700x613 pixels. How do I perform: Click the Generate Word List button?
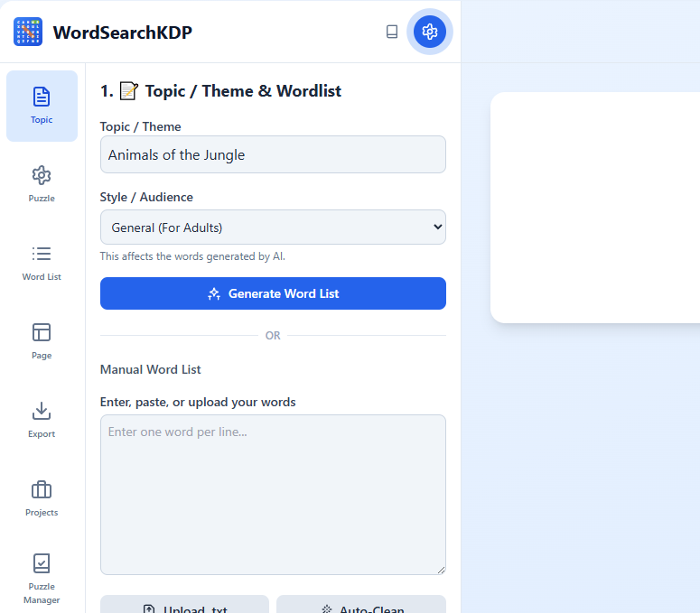coord(273,293)
